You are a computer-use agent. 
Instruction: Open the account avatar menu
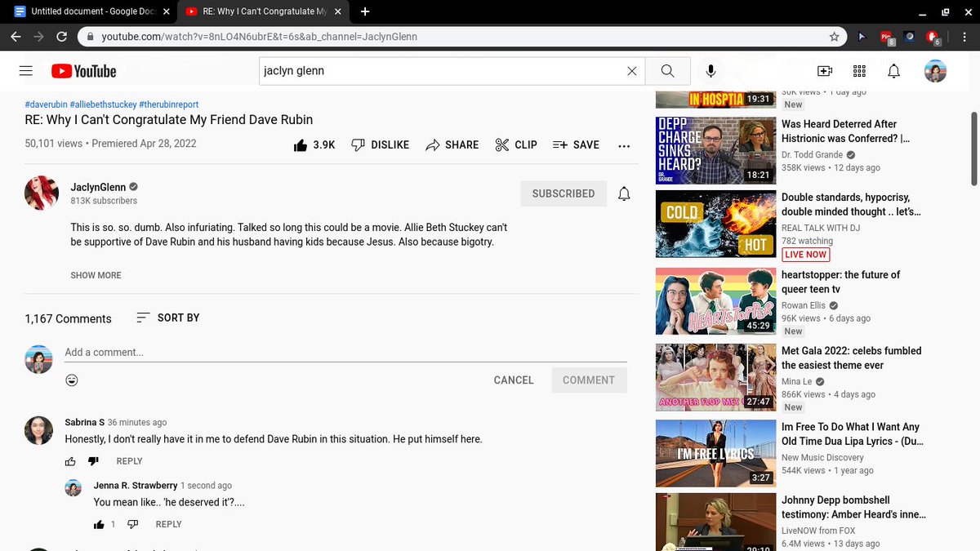click(936, 71)
